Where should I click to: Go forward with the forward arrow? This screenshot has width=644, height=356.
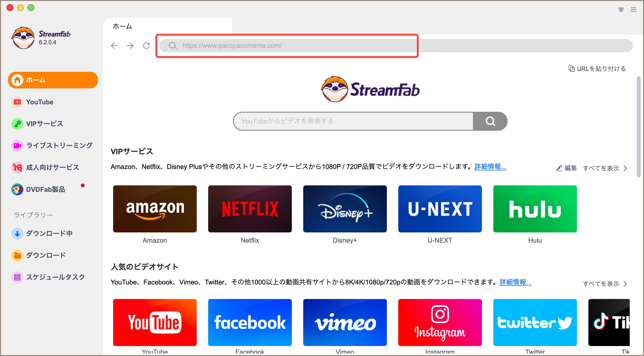[130, 45]
